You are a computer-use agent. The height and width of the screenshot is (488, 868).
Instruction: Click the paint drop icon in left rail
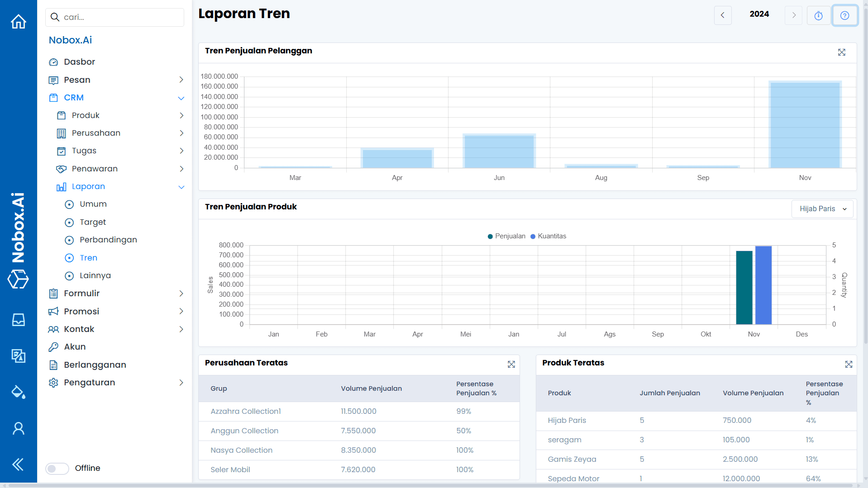18,392
